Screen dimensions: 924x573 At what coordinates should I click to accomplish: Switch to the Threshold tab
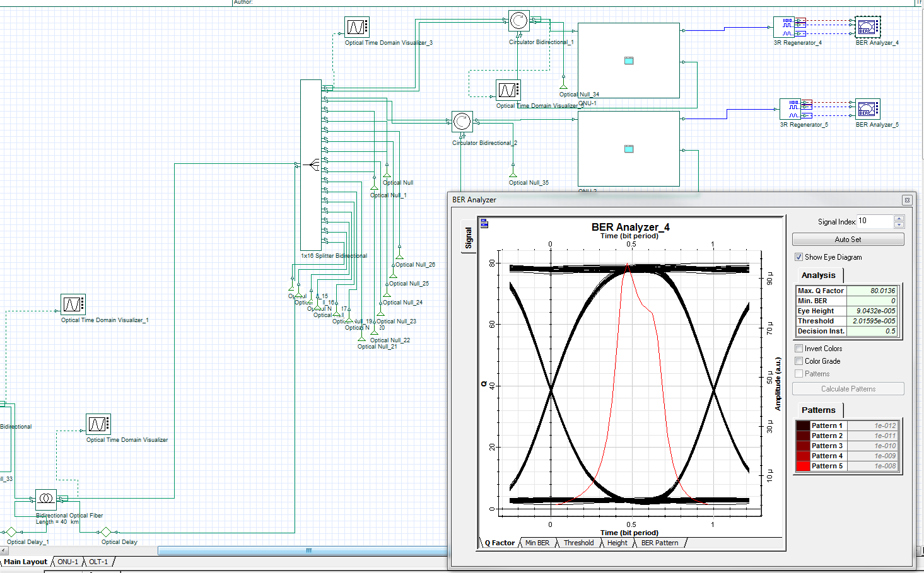click(x=578, y=543)
